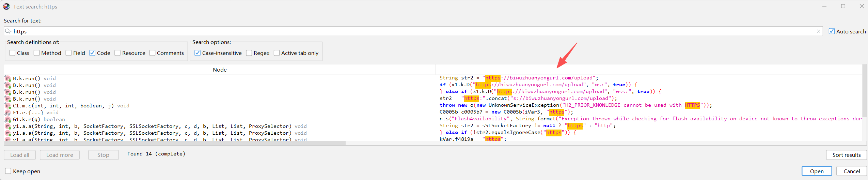Tick the Keep open checkbox

coord(8,171)
